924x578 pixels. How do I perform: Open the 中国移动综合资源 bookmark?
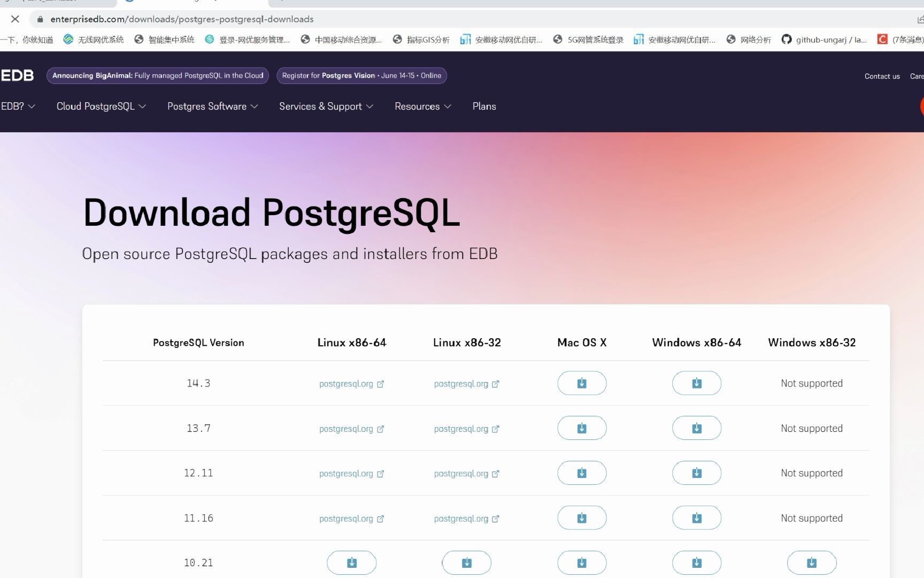(x=341, y=40)
